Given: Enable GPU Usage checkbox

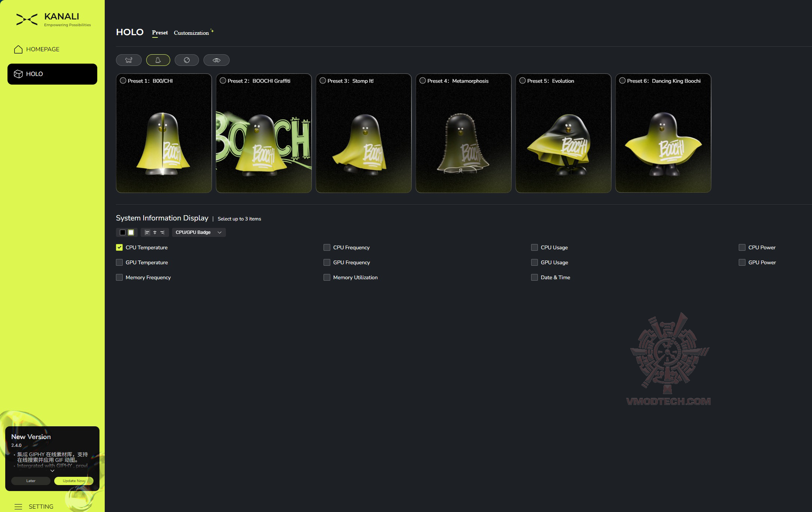Looking at the screenshot, I should click(x=534, y=262).
